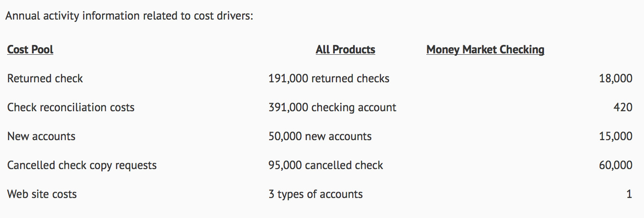The image size is (644, 218).
Task: Select the value 1 in Web site row
Action: tap(629, 194)
